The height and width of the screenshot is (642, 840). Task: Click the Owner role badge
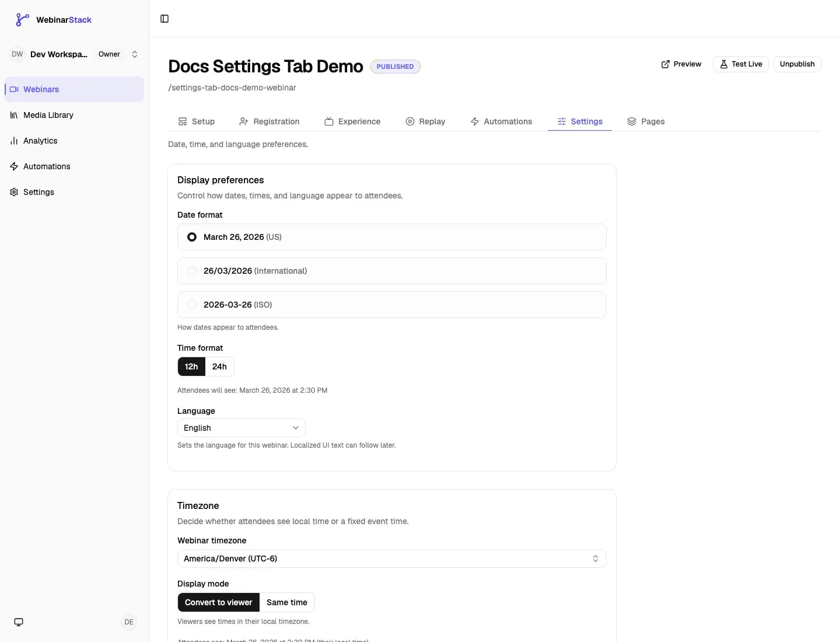(x=109, y=54)
